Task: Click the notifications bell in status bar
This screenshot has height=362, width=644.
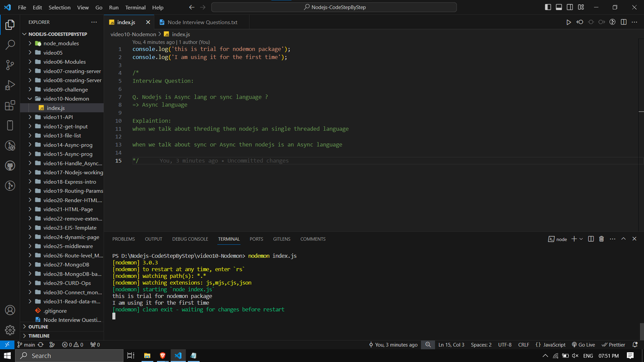Action: (635, 345)
